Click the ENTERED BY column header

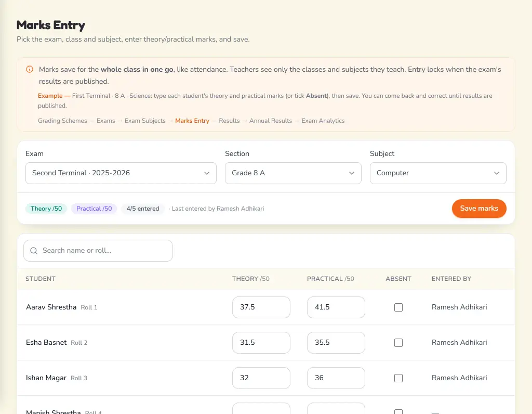coord(451,279)
